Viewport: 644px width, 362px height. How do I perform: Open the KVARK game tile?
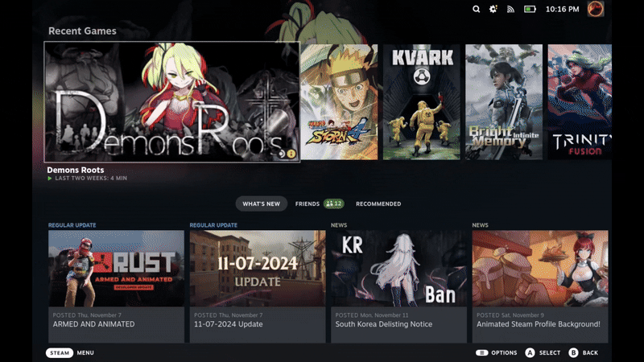pos(421,102)
